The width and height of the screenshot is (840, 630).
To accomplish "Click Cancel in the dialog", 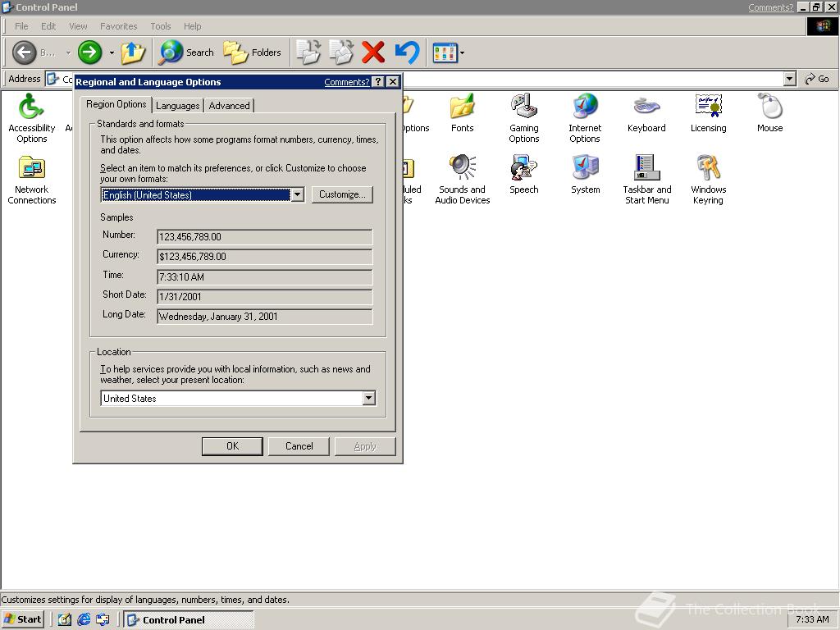I will [299, 446].
